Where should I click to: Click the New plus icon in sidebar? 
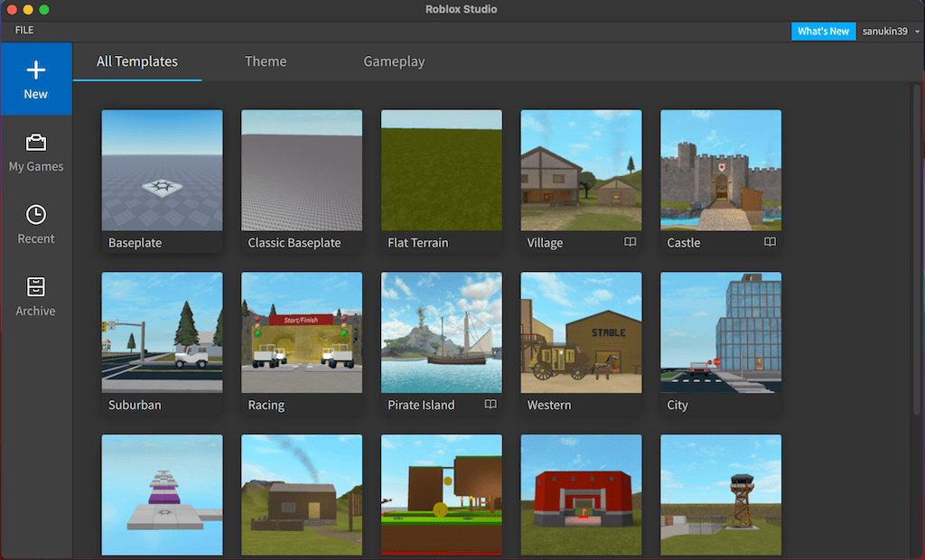pos(36,70)
